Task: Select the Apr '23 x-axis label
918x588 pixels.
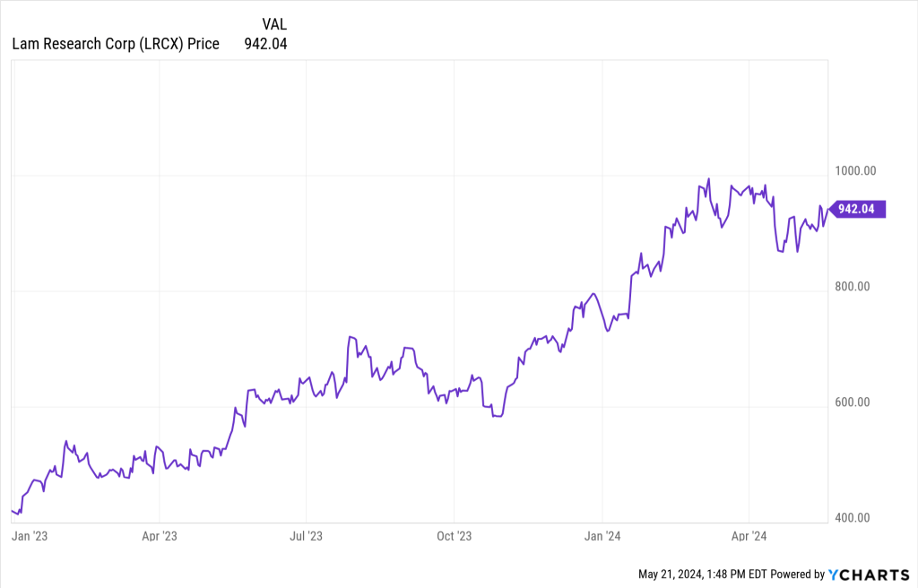Action: pyautogui.click(x=159, y=536)
